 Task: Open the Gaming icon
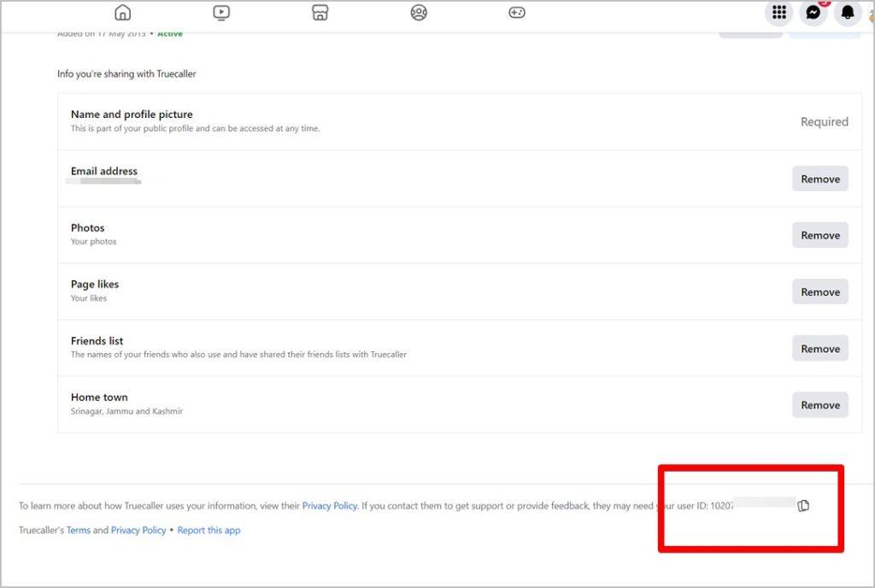pos(517,12)
